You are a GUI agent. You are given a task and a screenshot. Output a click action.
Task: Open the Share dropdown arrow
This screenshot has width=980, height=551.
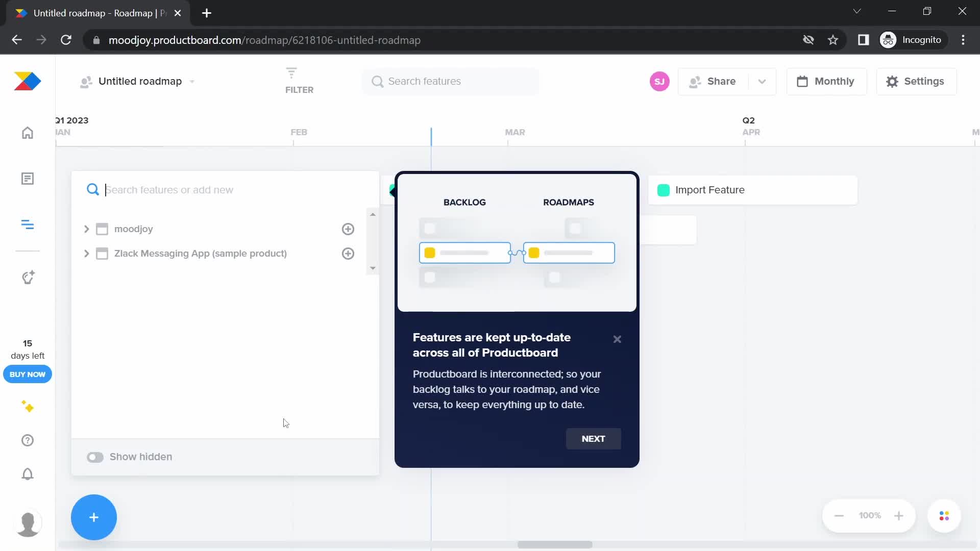click(x=762, y=82)
